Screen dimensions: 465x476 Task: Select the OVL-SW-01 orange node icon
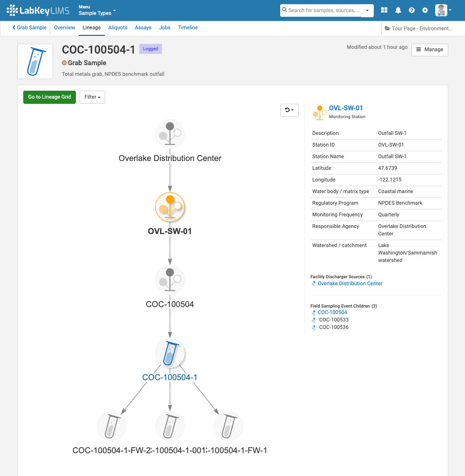(x=170, y=207)
